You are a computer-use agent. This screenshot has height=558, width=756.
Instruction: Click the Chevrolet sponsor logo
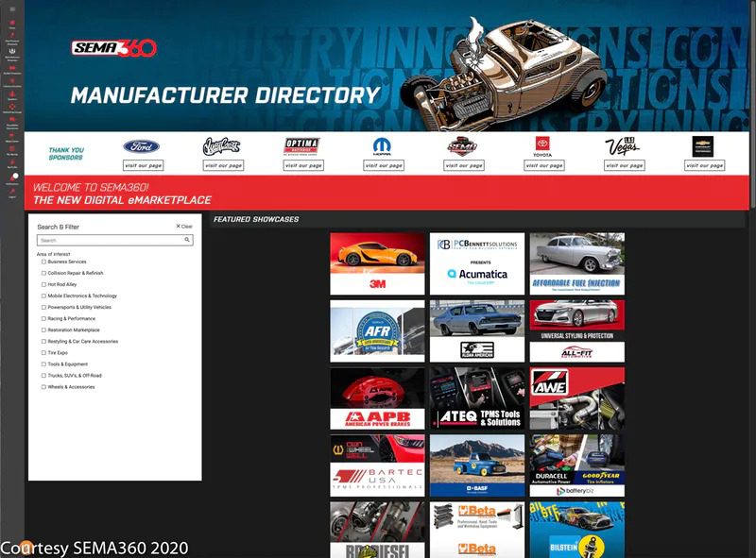click(x=702, y=146)
